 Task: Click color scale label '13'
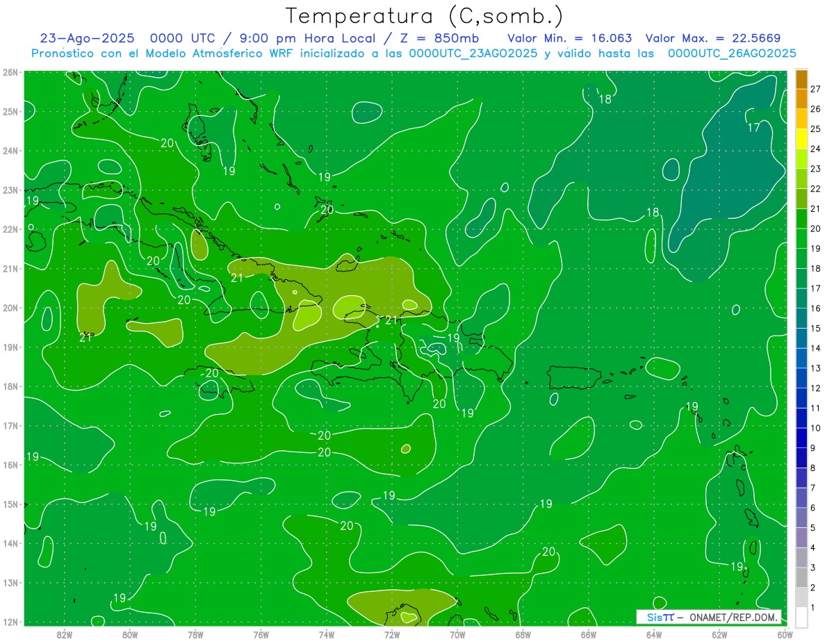816,368
